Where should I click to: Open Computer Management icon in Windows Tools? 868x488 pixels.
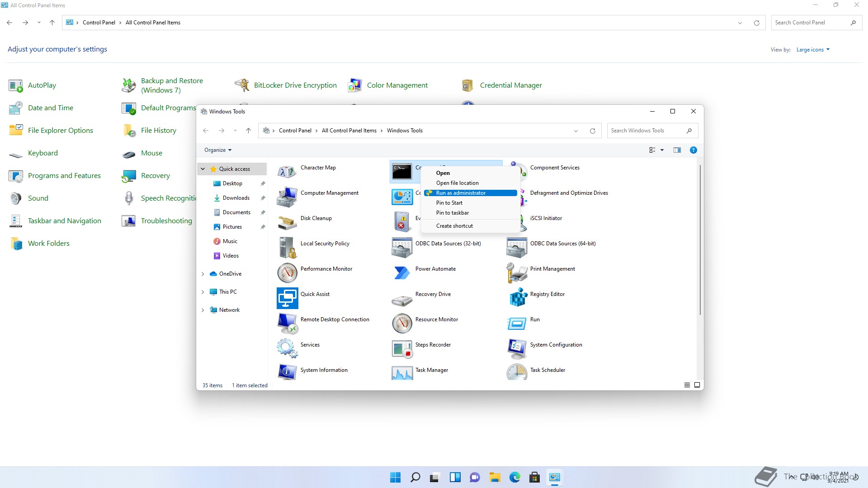coord(287,197)
